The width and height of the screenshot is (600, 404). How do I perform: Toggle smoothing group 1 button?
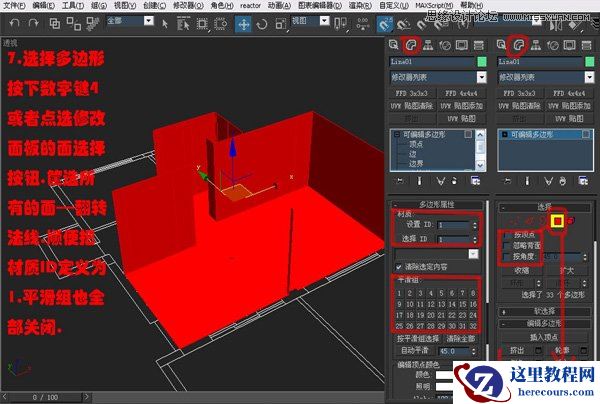pyautogui.click(x=399, y=293)
